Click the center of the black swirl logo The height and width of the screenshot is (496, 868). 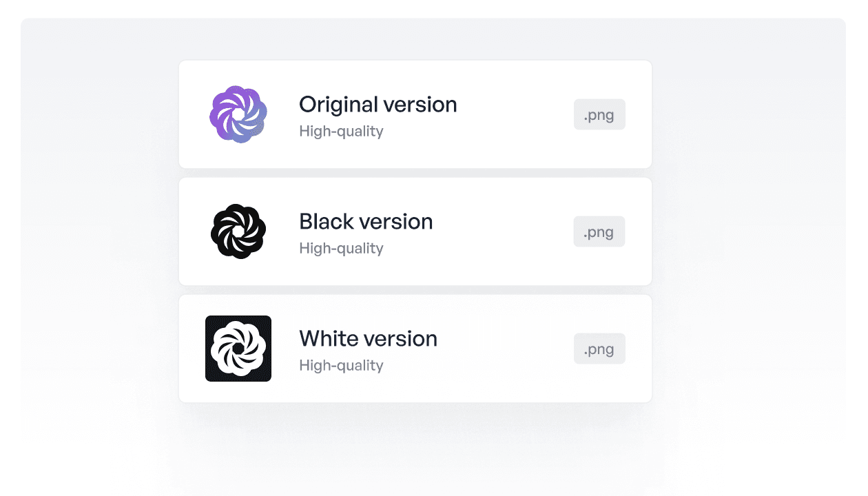[238, 231]
